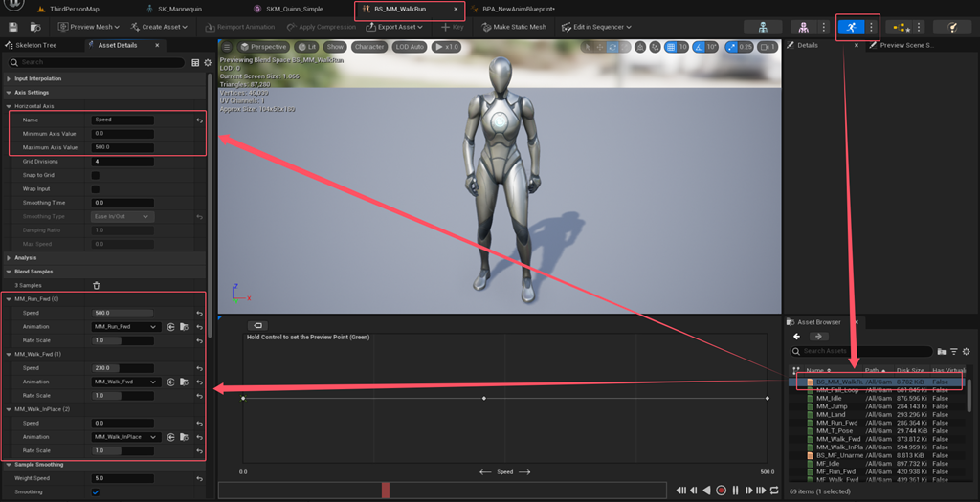Viewport: 980px width, 502px height.
Task: Click the Lit view mode button
Action: [x=306, y=47]
